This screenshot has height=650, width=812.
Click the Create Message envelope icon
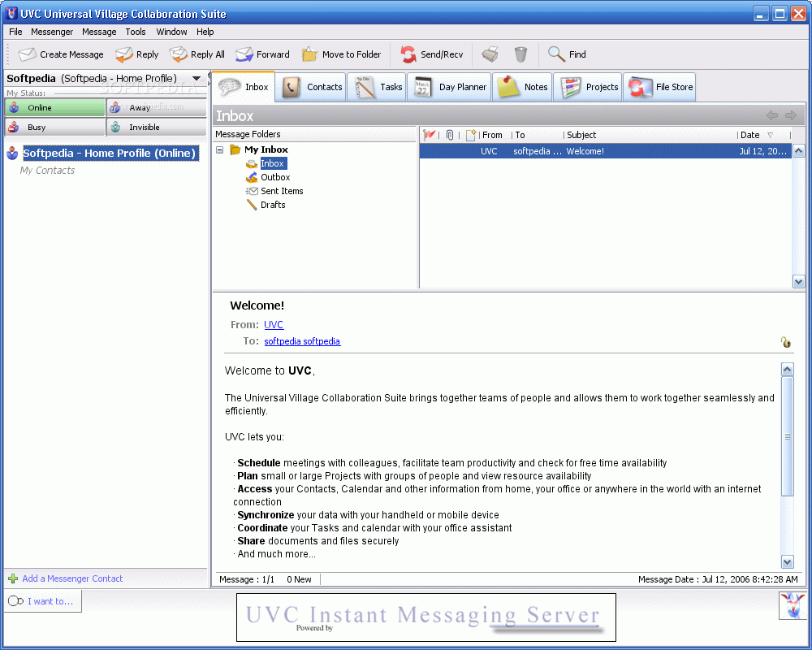27,54
